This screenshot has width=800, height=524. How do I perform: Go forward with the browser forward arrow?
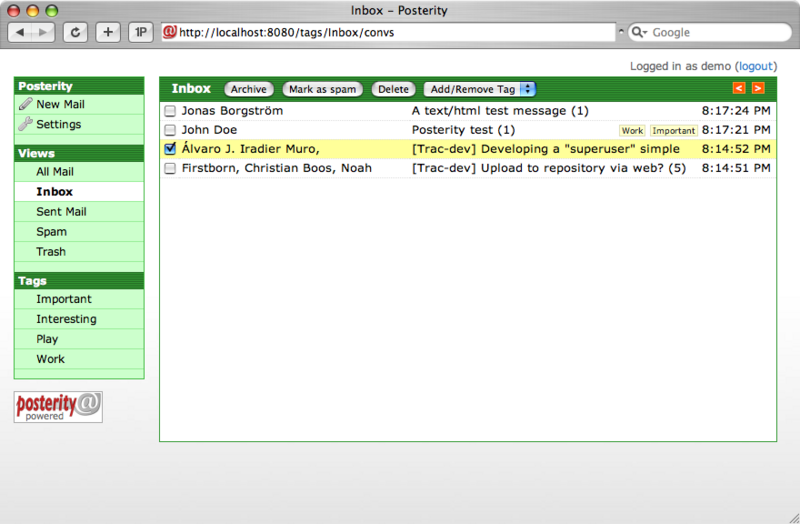(43, 33)
